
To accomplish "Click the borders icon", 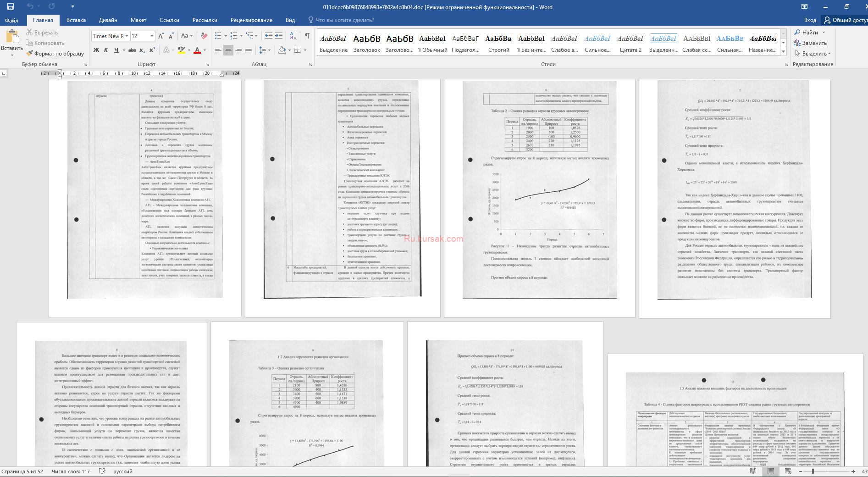I will click(x=298, y=50).
